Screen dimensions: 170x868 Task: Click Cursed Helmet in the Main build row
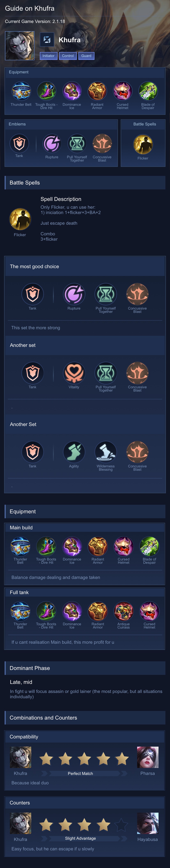[x=123, y=547]
